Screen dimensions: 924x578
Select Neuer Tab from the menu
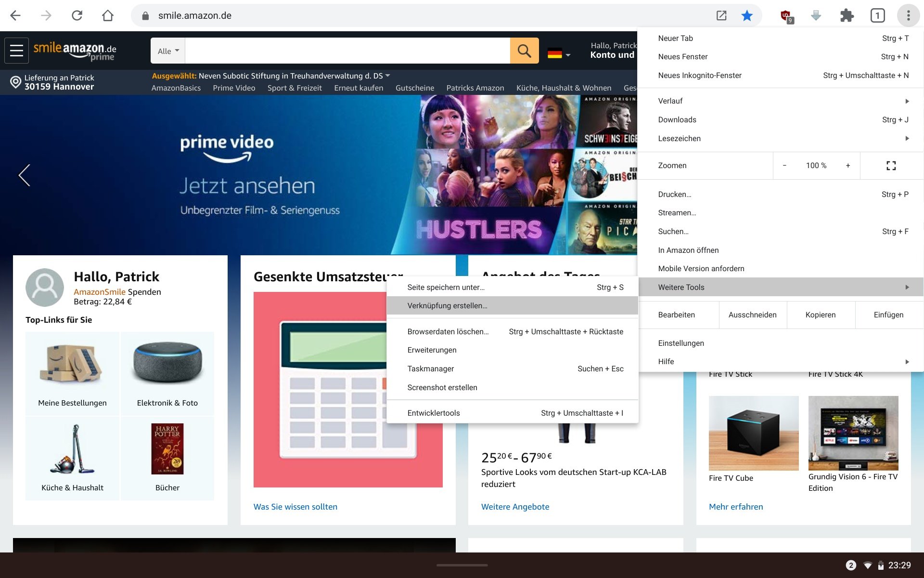tap(781, 39)
